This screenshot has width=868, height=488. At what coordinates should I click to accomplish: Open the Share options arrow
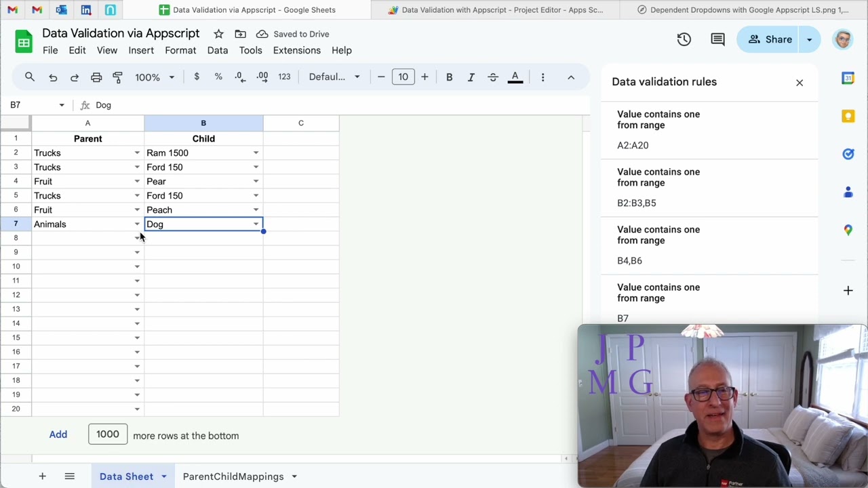point(809,39)
